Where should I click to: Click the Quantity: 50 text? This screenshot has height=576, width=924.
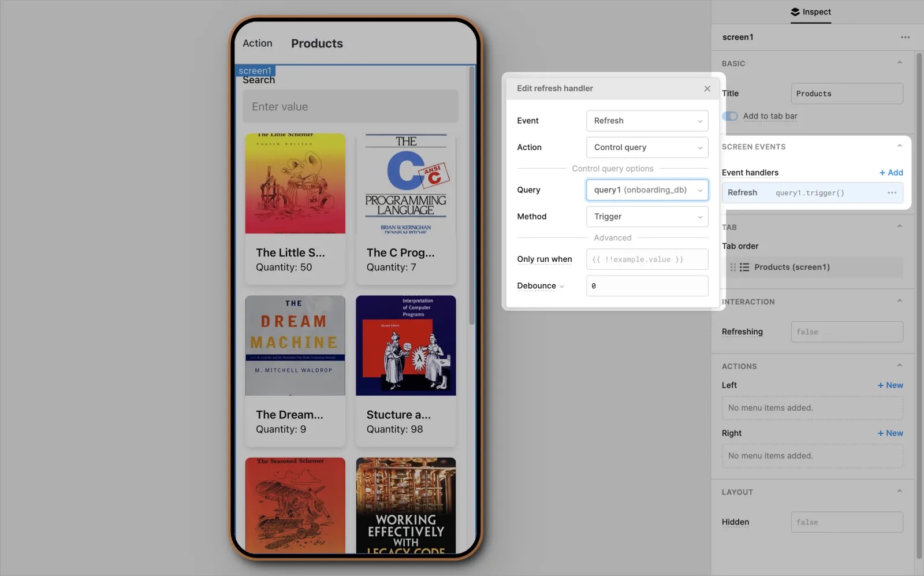pos(284,267)
